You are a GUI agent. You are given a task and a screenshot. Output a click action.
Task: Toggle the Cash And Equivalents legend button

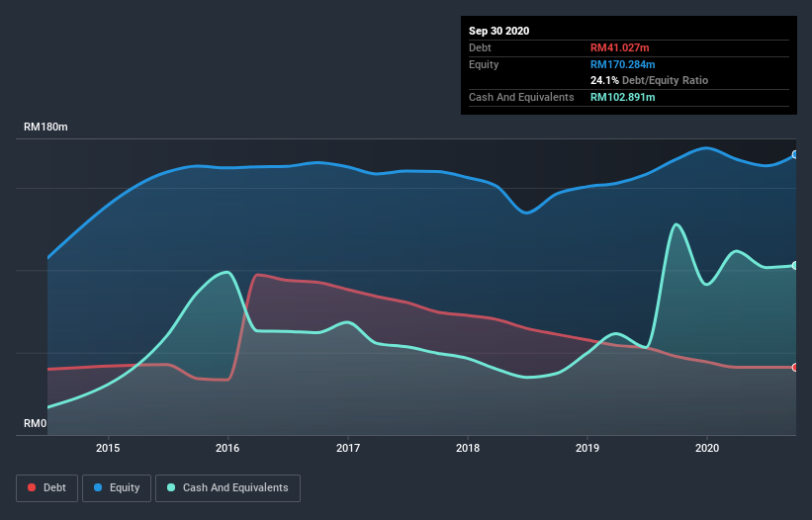pyautogui.click(x=227, y=488)
